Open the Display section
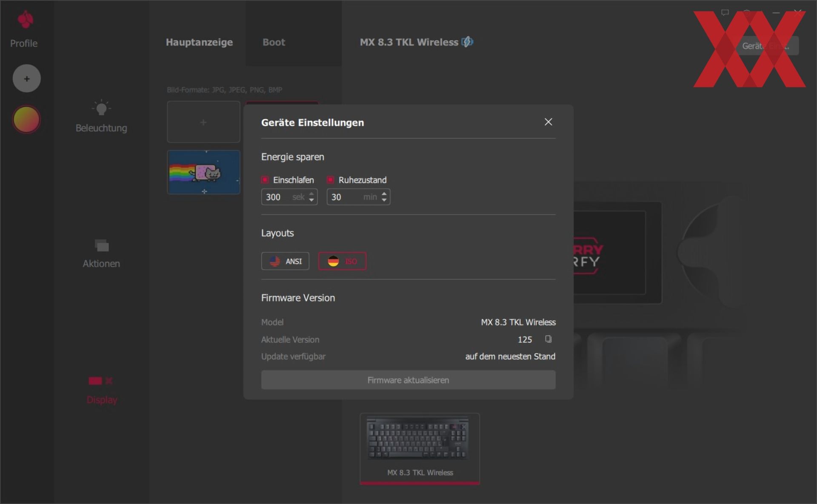 tap(101, 390)
